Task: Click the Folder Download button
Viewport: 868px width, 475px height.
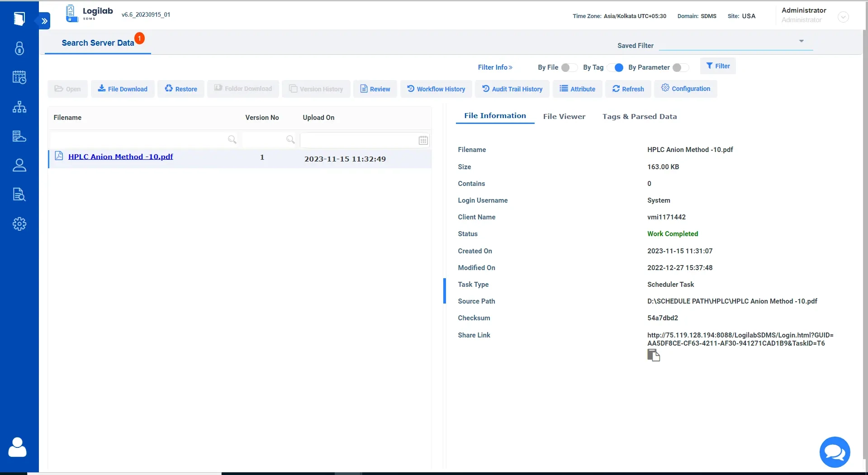Action: tap(243, 89)
